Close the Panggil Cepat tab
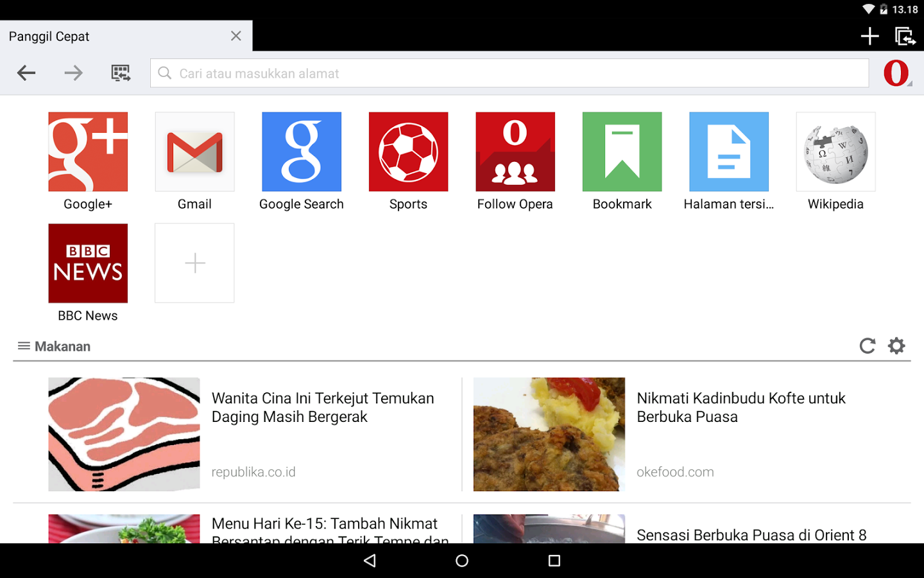Screen dimensions: 924x578 (x=236, y=36)
